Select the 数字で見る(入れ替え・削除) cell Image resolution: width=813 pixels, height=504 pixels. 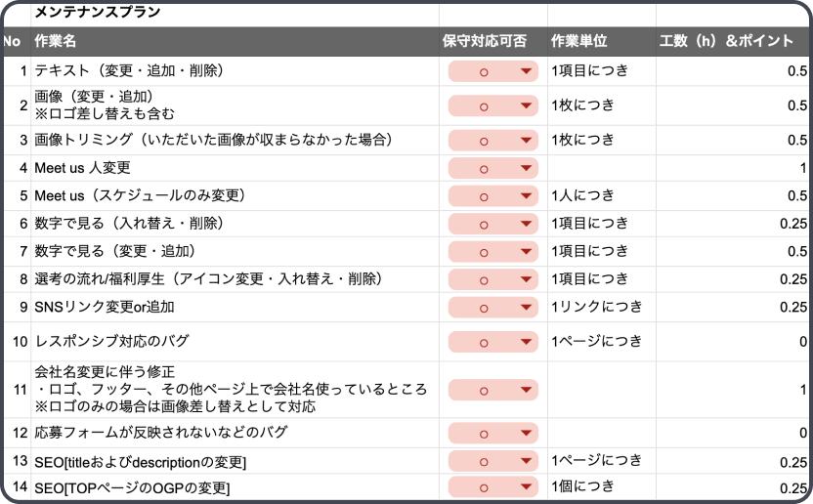235,224
